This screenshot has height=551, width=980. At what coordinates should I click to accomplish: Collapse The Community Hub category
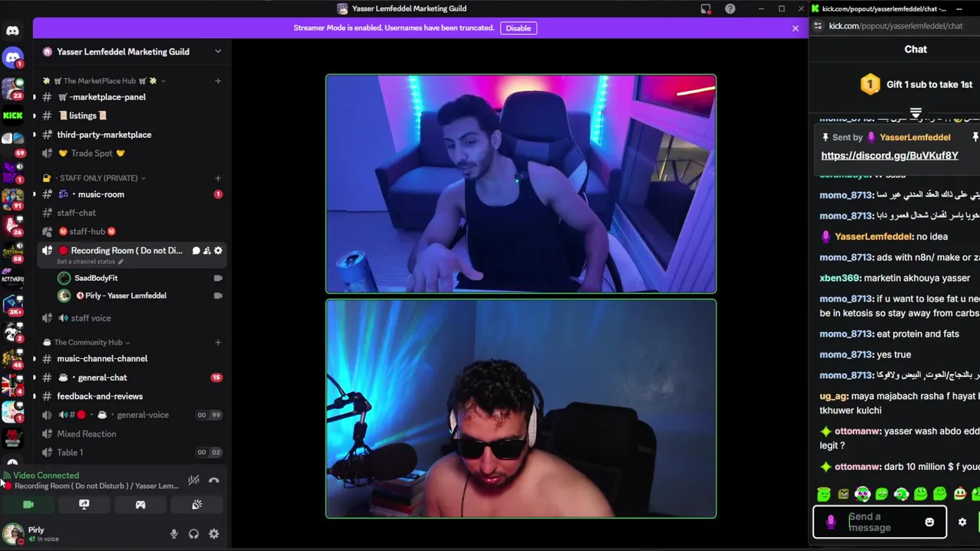87,342
